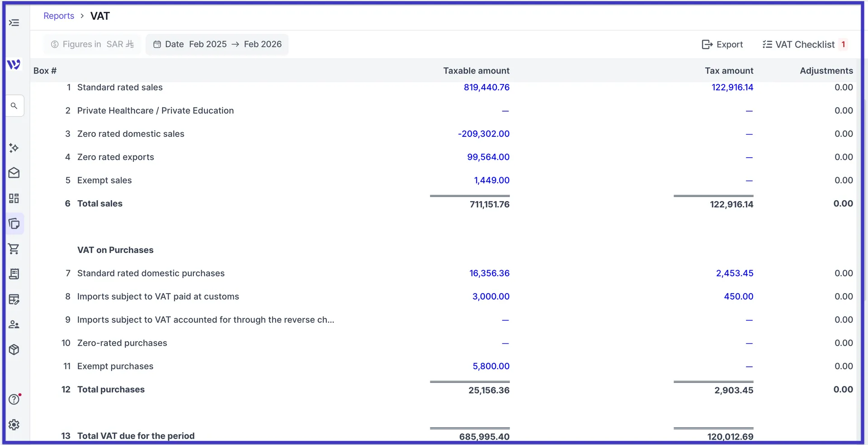The height and width of the screenshot is (445, 868).
Task: Click the Export button
Action: 722,44
